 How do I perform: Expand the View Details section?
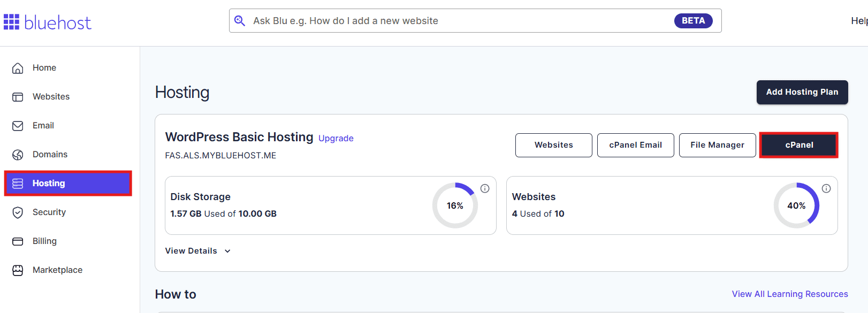click(198, 251)
